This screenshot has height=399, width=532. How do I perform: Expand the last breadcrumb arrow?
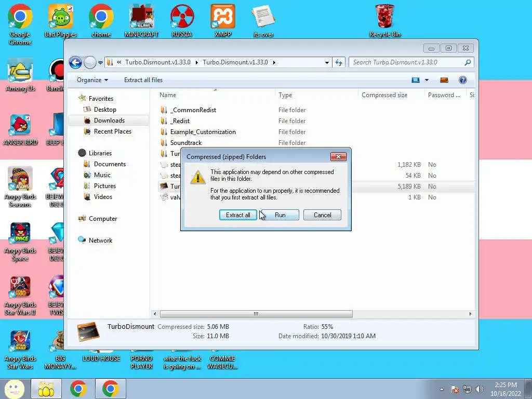274,62
